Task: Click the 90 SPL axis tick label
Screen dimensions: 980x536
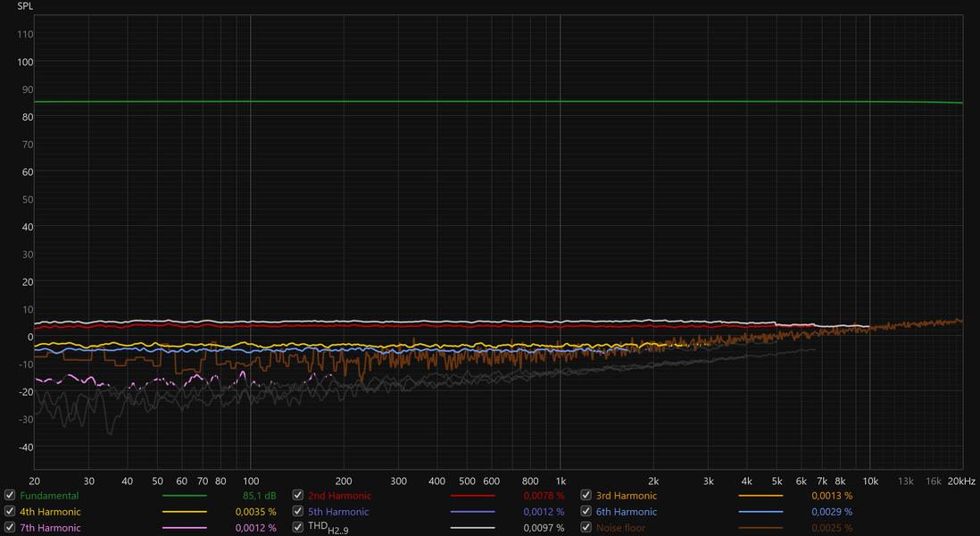Action: point(28,89)
